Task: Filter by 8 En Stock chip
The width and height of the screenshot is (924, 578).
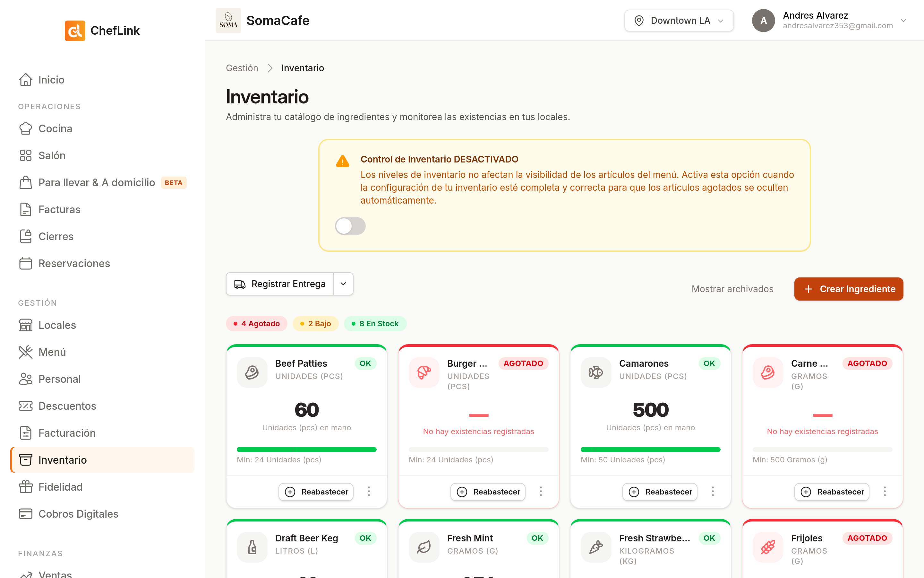Action: click(x=375, y=324)
